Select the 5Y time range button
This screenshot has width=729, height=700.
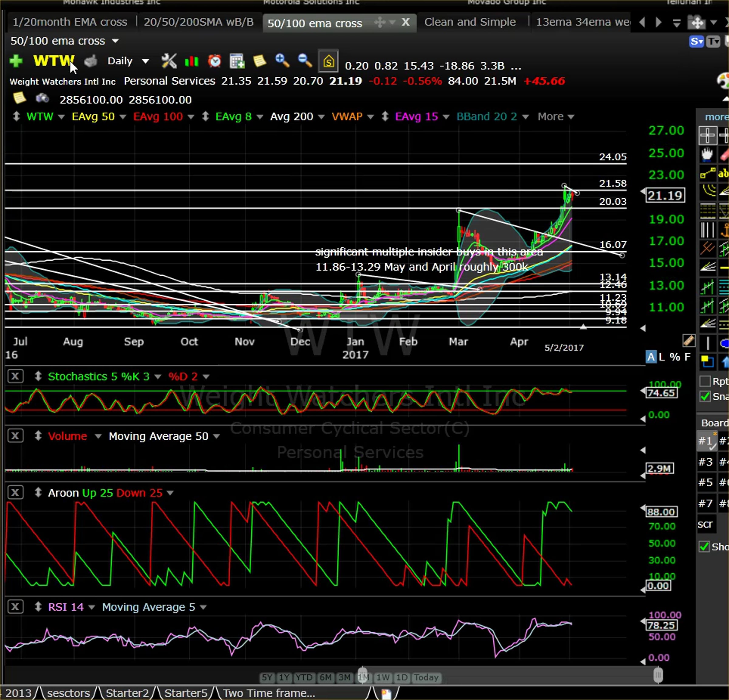[x=267, y=677]
